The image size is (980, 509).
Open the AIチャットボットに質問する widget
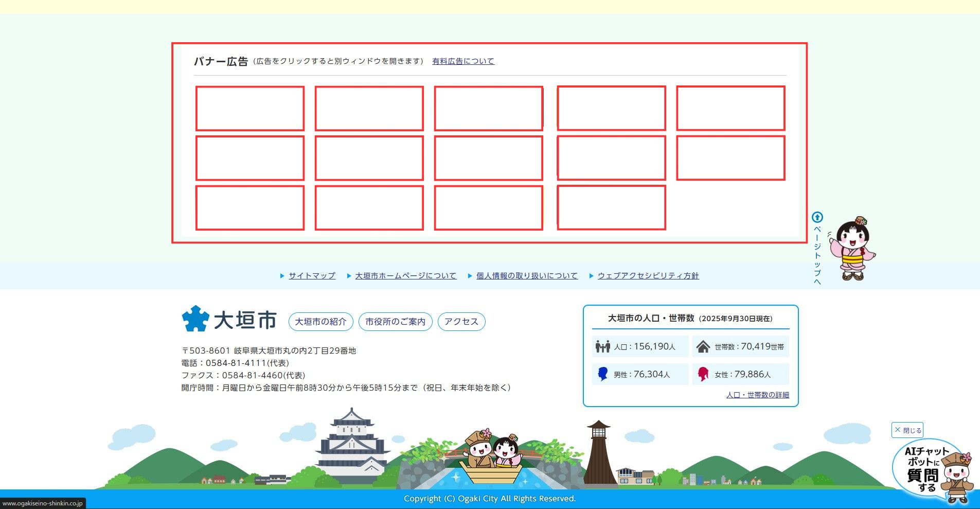tap(932, 470)
